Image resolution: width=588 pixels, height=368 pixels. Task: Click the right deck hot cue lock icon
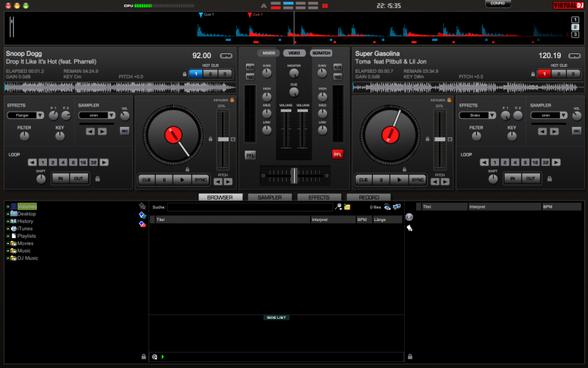533,74
